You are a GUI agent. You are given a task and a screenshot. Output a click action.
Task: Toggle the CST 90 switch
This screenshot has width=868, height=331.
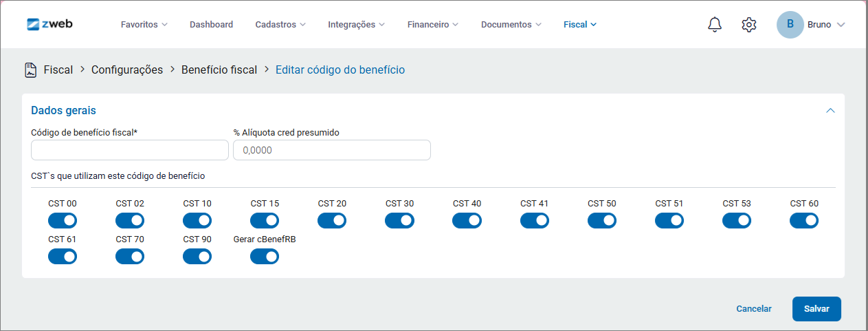click(x=197, y=257)
